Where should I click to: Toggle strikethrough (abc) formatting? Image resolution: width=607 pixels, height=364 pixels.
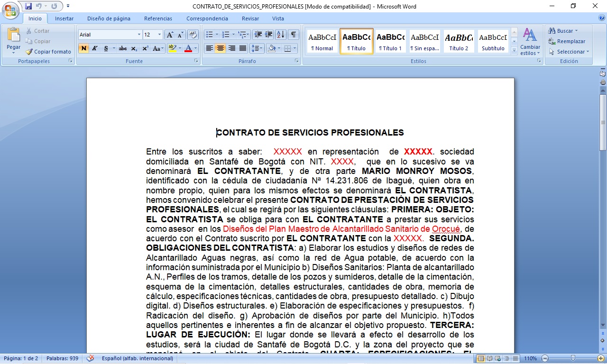pyautogui.click(x=123, y=48)
